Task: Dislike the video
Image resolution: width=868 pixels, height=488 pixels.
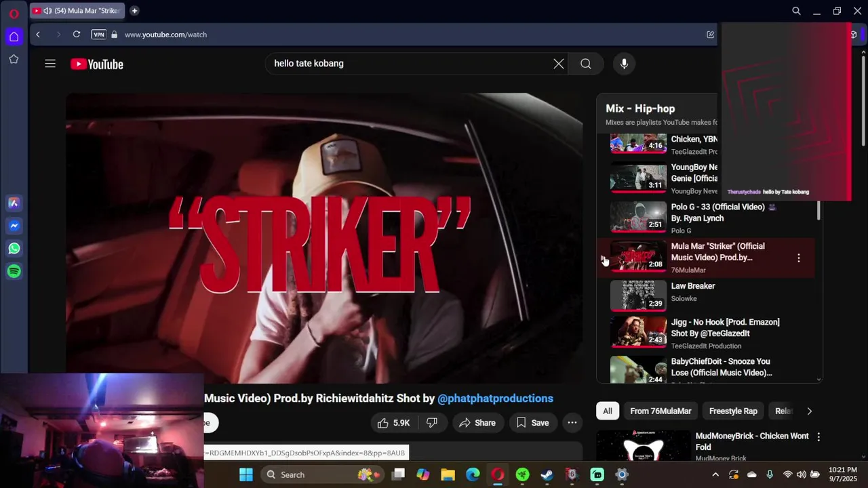Action: [x=432, y=423]
